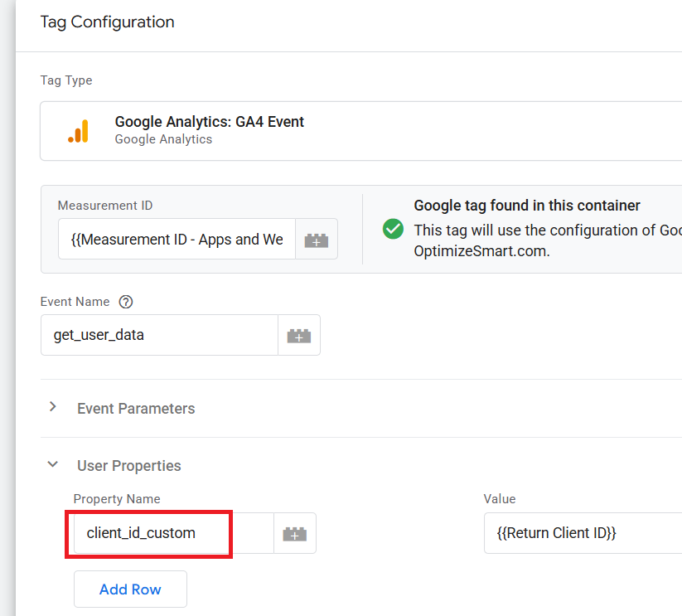The height and width of the screenshot is (616, 682).
Task: Click the User Properties label
Action: [x=128, y=466]
